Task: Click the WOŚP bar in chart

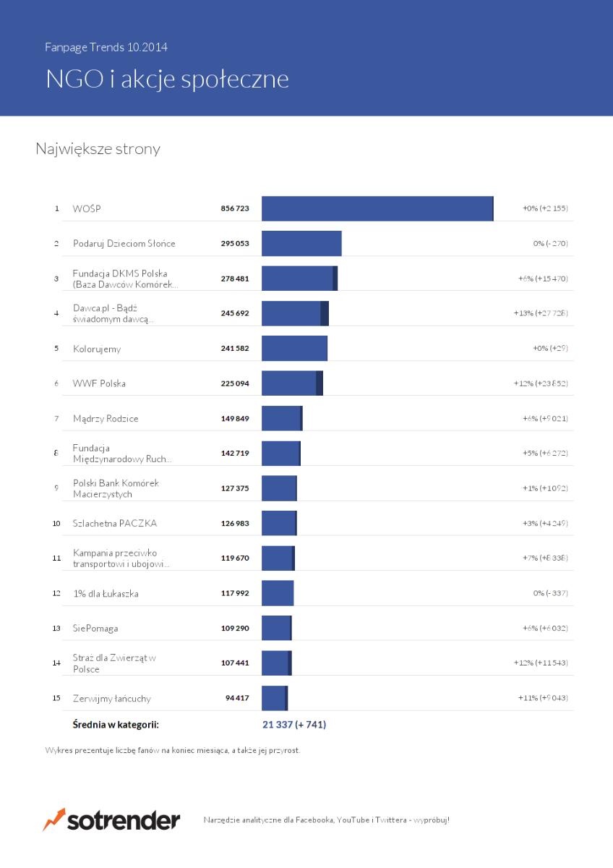Action: (x=377, y=208)
